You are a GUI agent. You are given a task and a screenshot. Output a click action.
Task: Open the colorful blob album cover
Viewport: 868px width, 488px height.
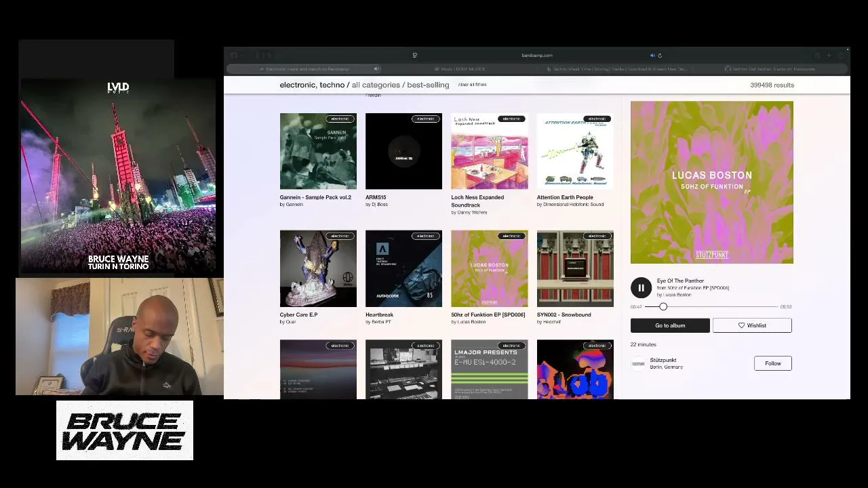click(575, 369)
